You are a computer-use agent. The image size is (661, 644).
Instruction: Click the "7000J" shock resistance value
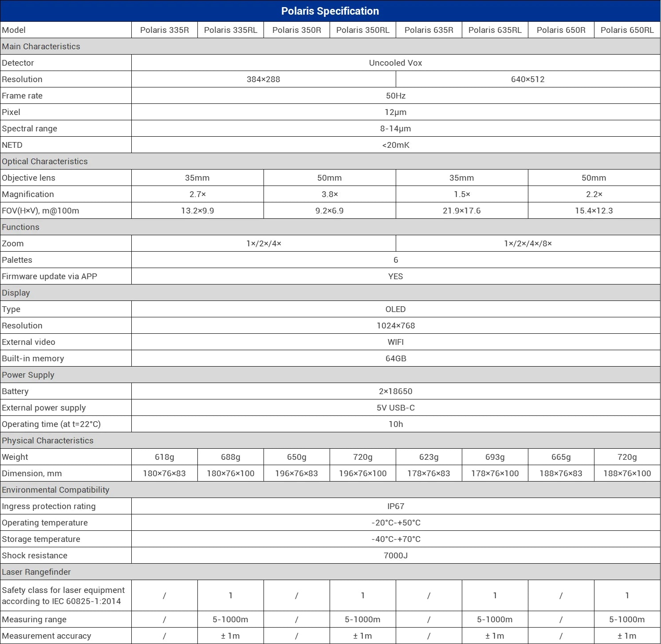click(396, 555)
